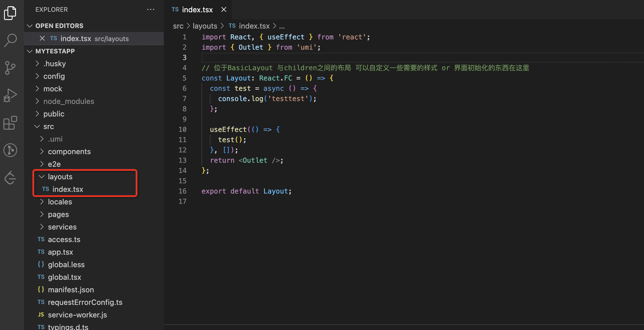Image resolution: width=644 pixels, height=330 pixels.
Task: Click src in the breadcrumb bar
Action: click(x=178, y=26)
